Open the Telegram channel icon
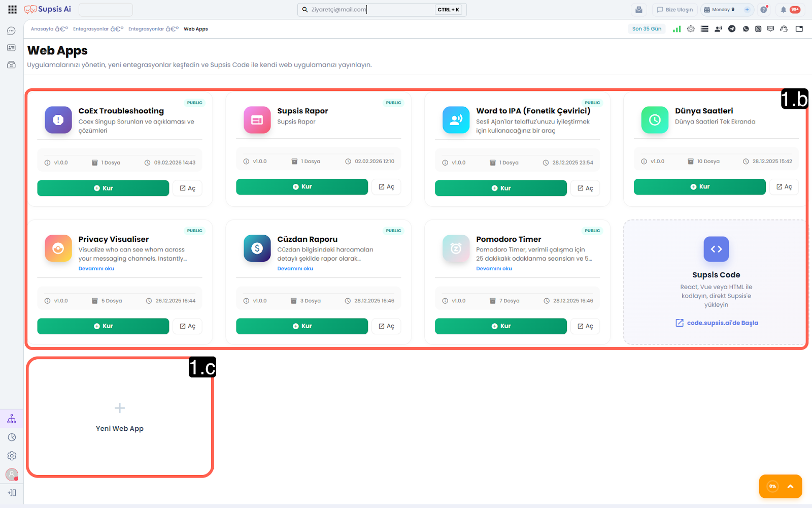The image size is (812, 508). click(x=732, y=29)
